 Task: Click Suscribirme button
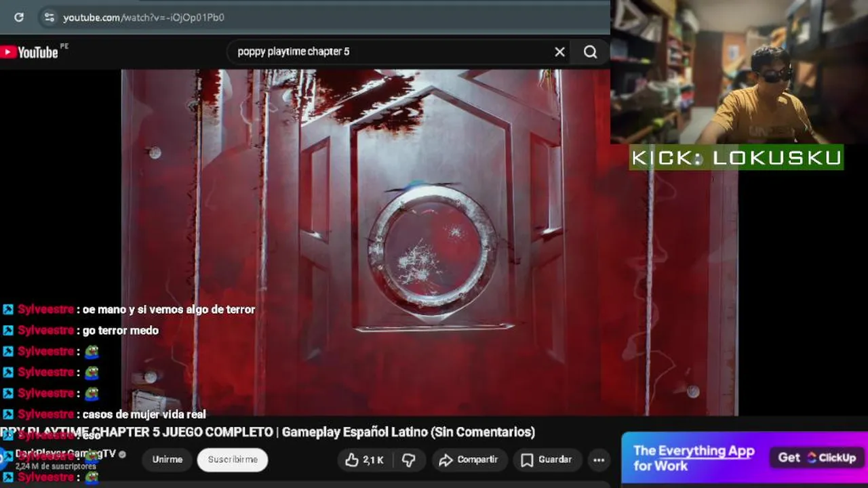coord(233,460)
